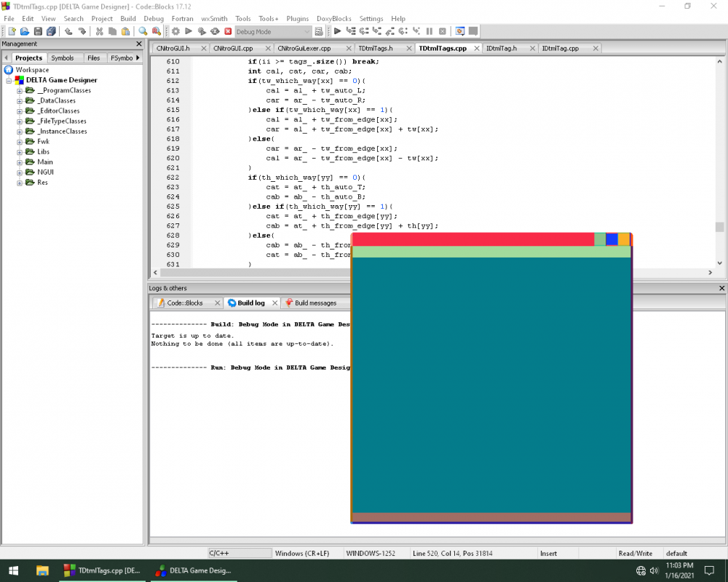Click the Find magnifier icon in toolbar
The width and height of the screenshot is (728, 582).
coord(143,31)
